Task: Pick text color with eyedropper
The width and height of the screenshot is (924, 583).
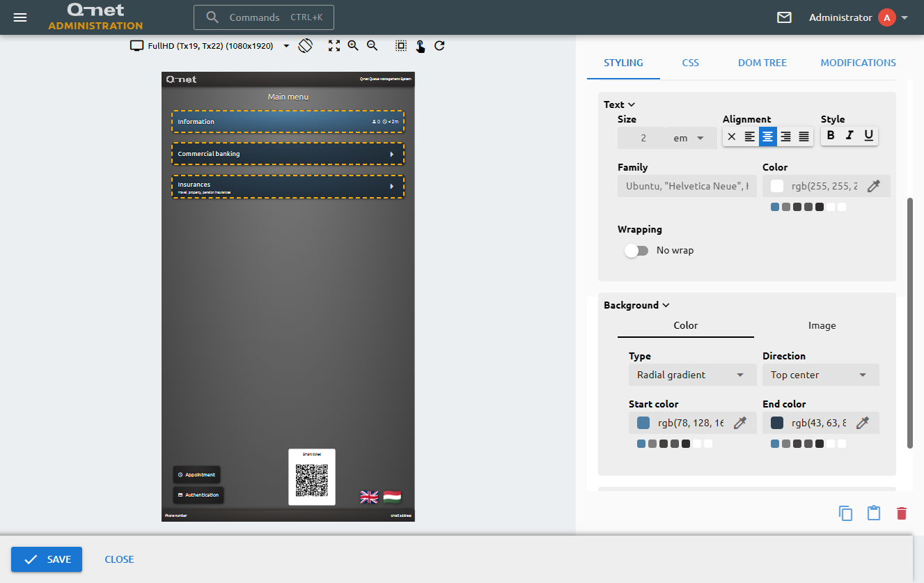Action: tap(874, 186)
